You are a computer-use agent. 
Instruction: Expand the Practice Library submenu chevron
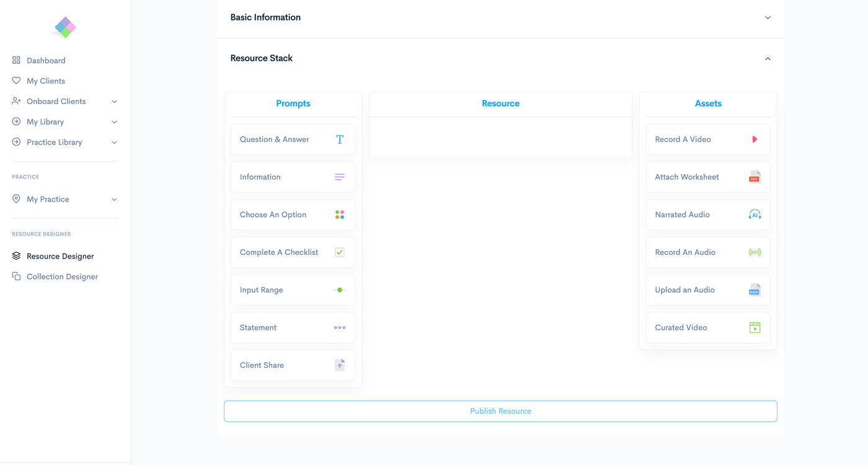[x=114, y=143]
